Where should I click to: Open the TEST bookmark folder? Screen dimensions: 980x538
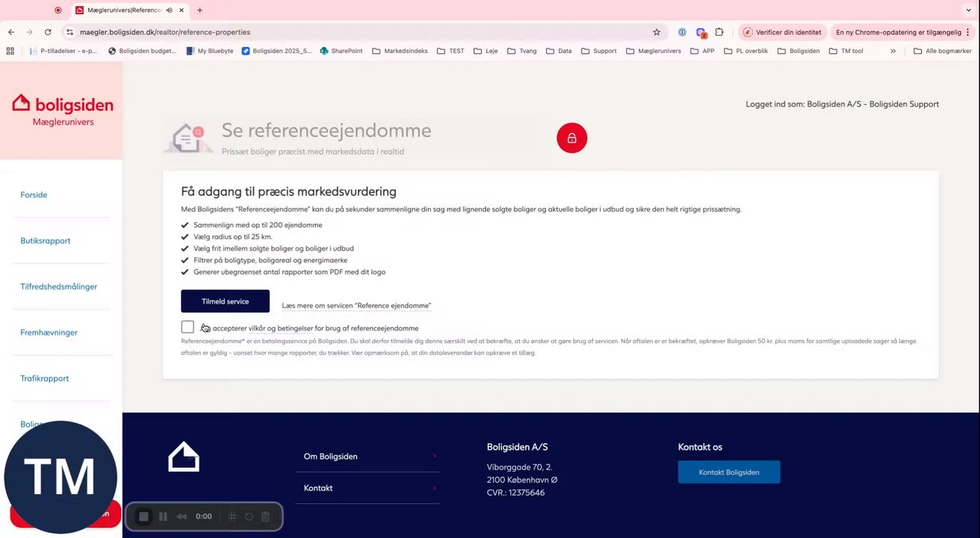click(x=451, y=51)
